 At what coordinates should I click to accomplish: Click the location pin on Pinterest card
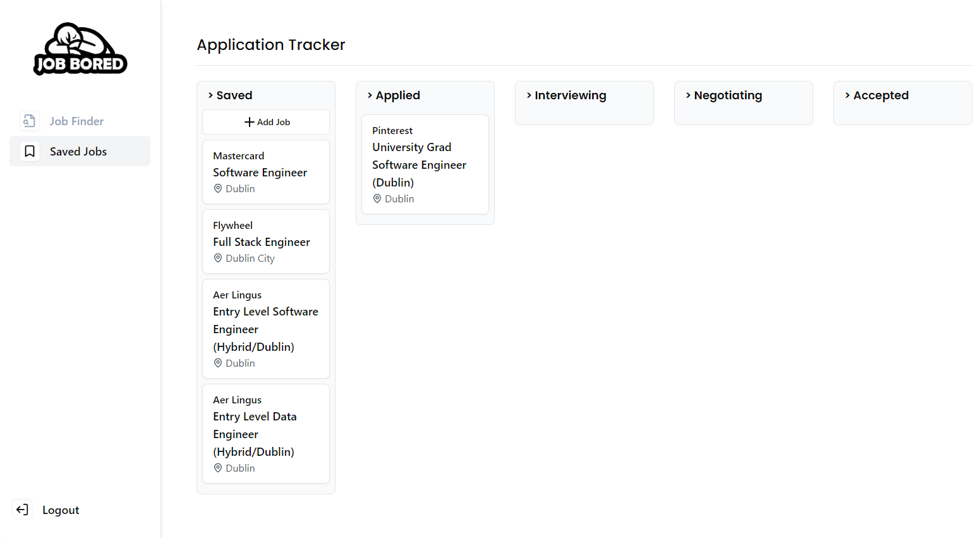pos(377,199)
